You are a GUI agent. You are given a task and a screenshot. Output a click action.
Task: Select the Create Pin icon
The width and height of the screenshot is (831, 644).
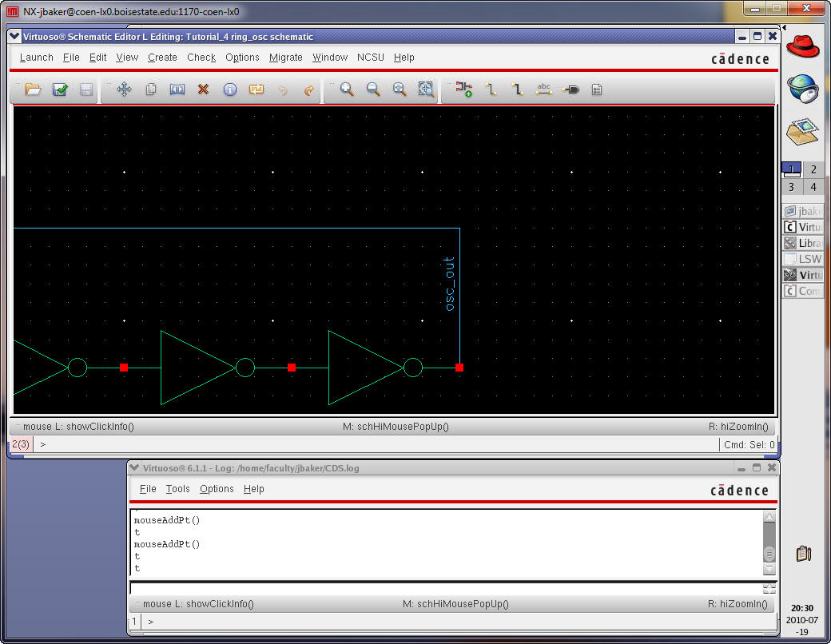(x=571, y=90)
